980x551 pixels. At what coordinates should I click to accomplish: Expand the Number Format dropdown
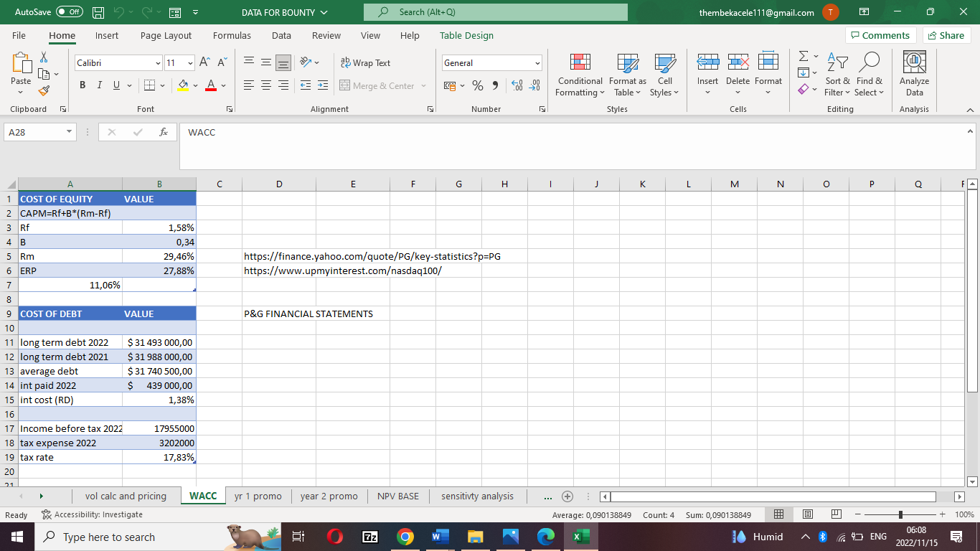pos(537,63)
